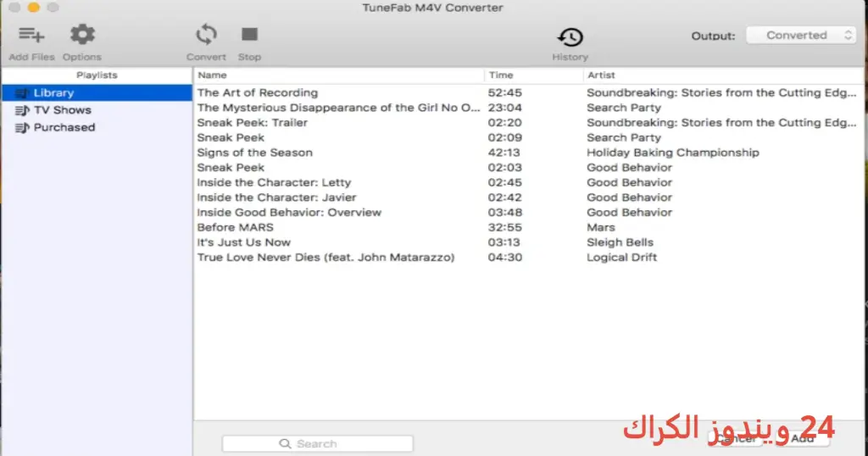Click the Playlists panel header
This screenshot has width=868, height=456.
click(x=97, y=75)
